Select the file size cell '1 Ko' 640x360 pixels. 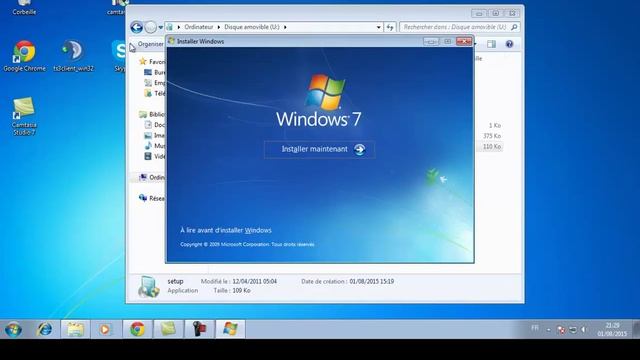tap(494, 126)
